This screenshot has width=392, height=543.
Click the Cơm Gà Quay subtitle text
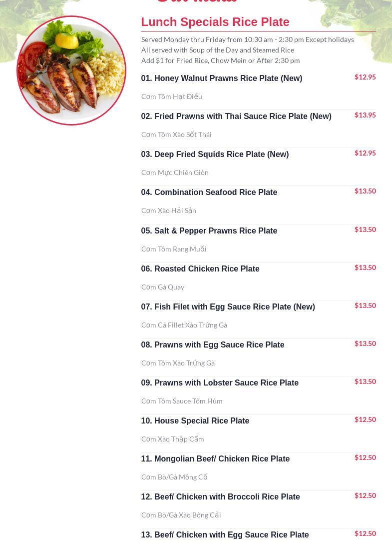click(163, 287)
